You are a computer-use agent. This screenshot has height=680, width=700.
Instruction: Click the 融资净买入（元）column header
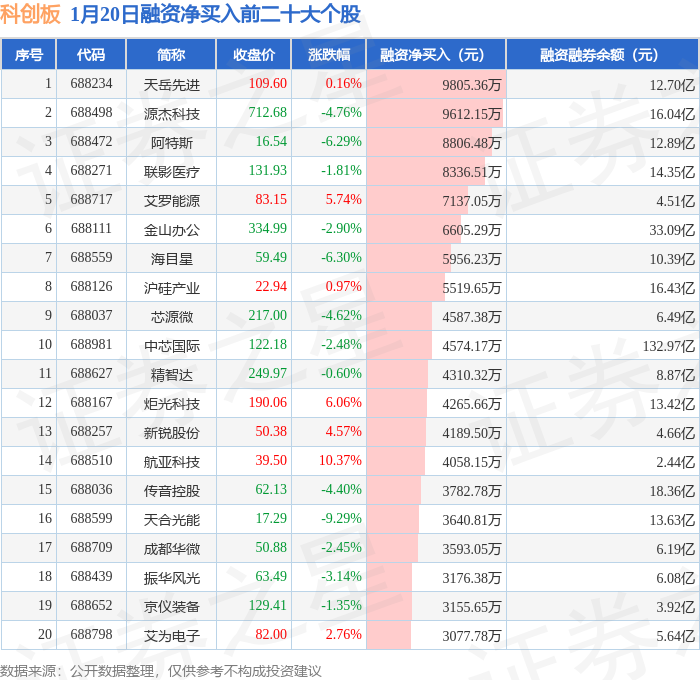pos(436,55)
